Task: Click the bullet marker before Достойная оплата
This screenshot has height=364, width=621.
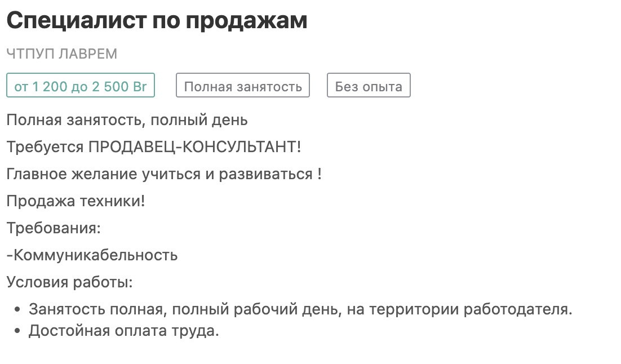Action: pos(17,331)
